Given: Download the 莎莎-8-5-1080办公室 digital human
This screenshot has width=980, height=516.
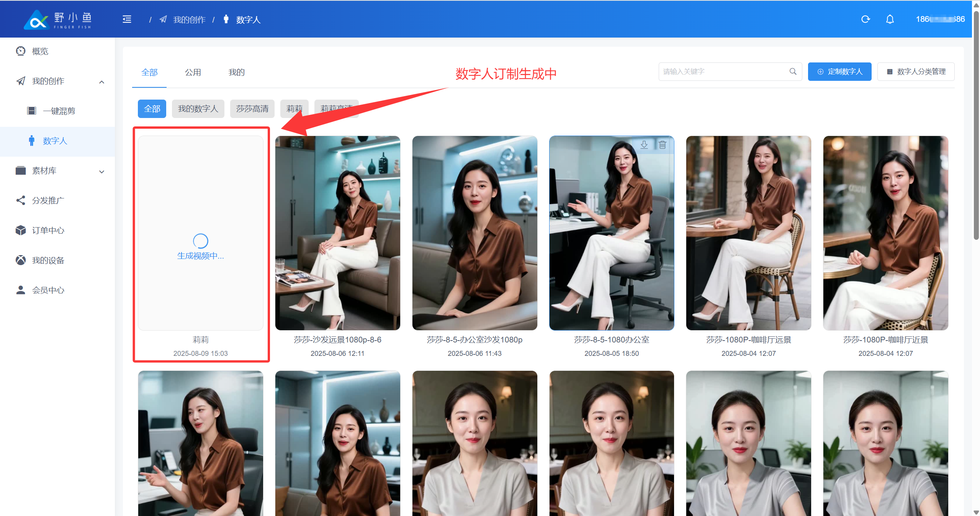Looking at the screenshot, I should point(644,145).
